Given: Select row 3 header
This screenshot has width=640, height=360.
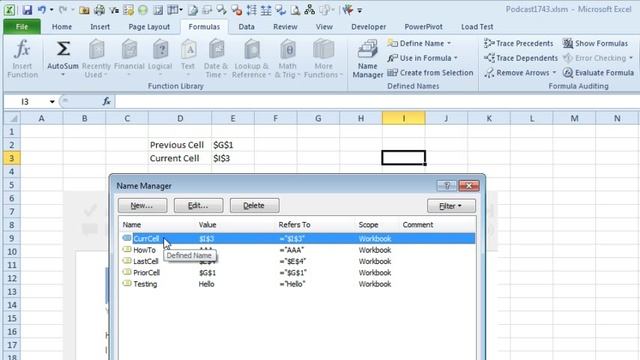Looking at the screenshot, I should pos(12,158).
